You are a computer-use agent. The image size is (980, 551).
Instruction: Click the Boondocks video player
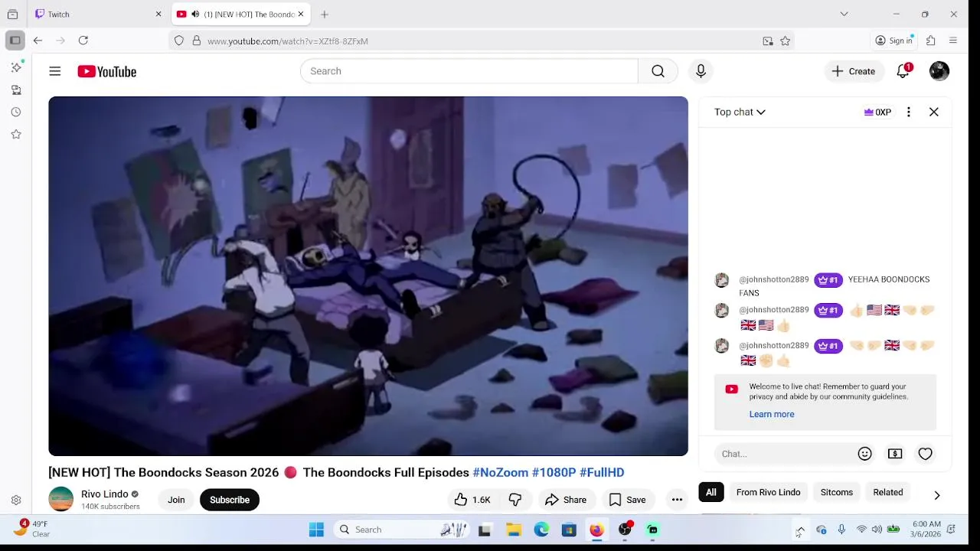point(368,276)
